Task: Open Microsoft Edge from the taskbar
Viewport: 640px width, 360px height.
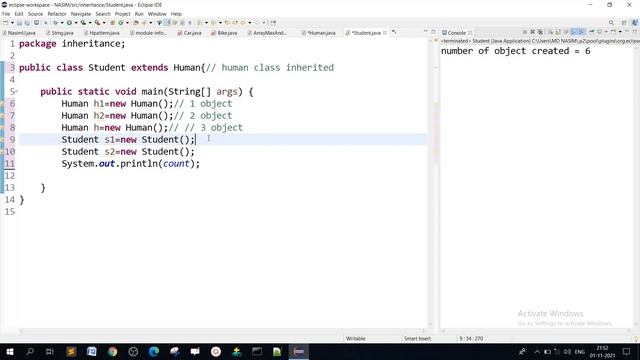Action: click(x=154, y=351)
